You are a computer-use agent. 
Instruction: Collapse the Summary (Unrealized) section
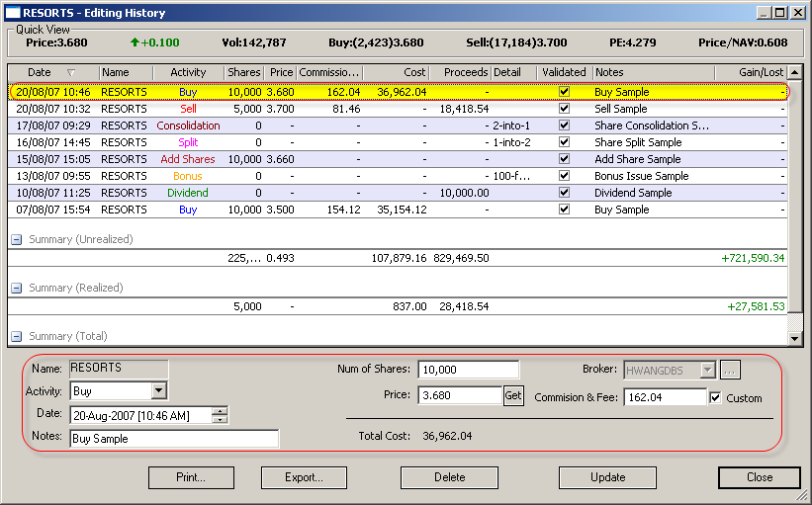(17, 239)
